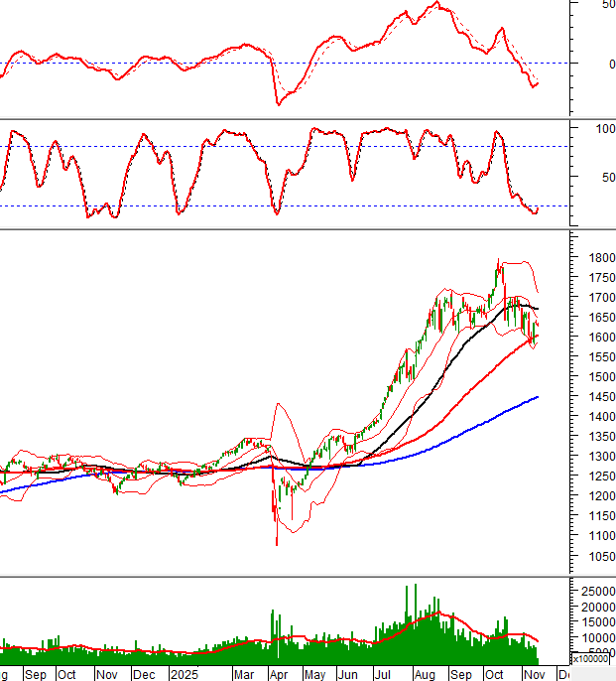The width and height of the screenshot is (616, 681).
Task: Click the x100000 volume multiplier label
Action: 591,658
